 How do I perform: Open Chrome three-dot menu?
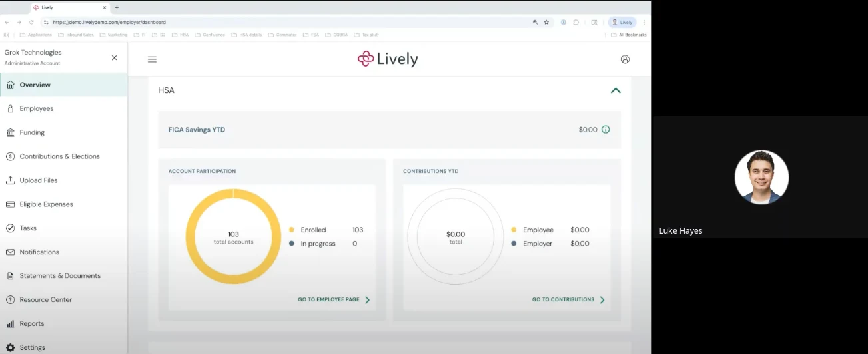[x=644, y=22]
